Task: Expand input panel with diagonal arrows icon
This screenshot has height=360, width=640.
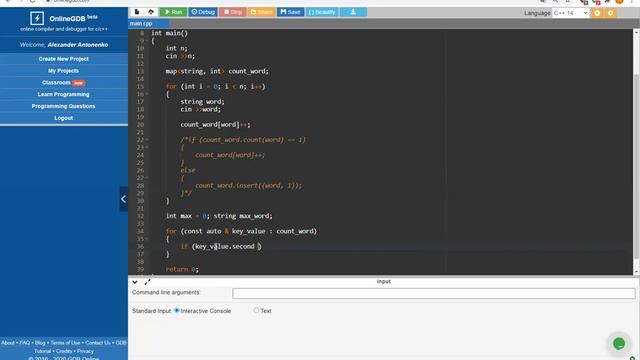Action: click(147, 282)
